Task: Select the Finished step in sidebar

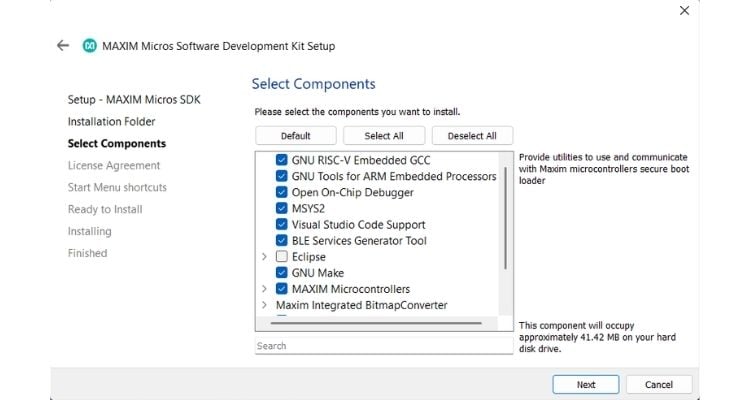Action: click(88, 253)
